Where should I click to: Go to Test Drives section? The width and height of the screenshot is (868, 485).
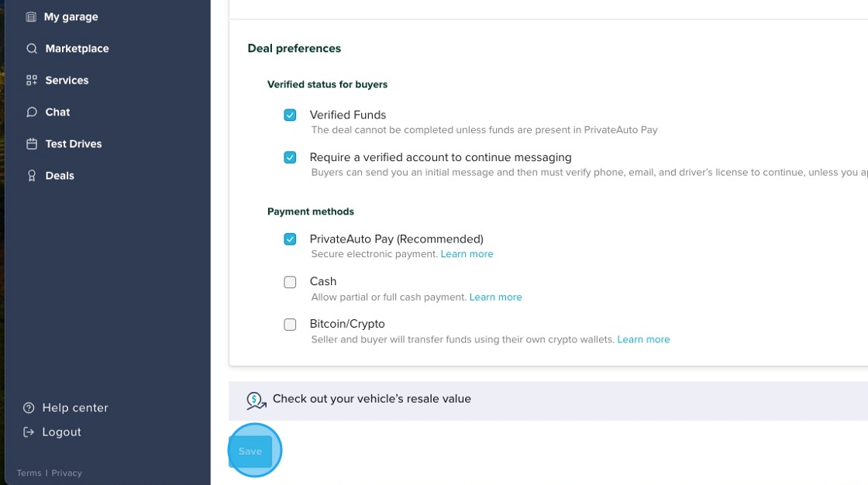click(x=73, y=144)
